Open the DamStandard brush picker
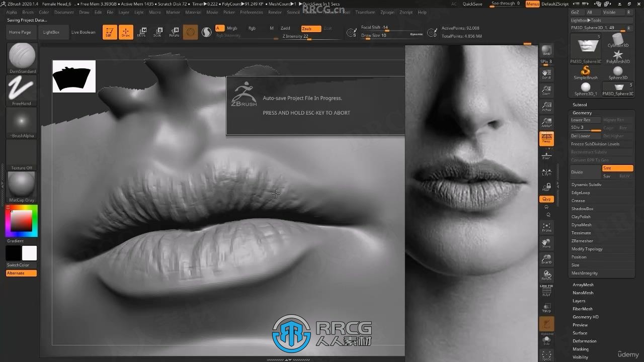 coord(22,58)
